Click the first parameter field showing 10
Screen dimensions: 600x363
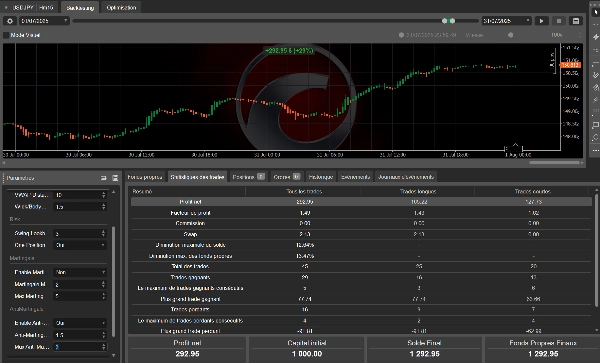coord(80,195)
